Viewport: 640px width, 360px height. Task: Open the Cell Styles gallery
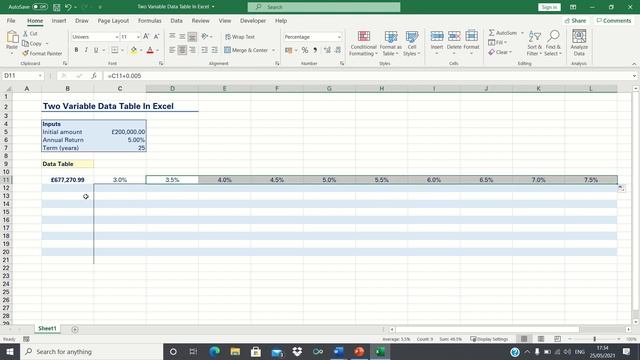[411, 43]
